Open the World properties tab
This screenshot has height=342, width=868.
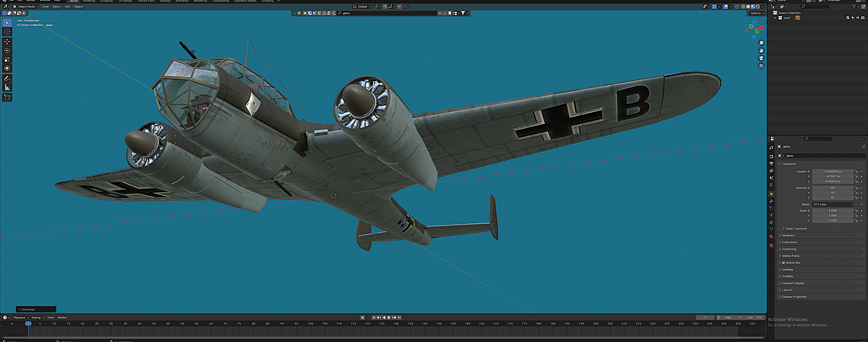tap(771, 185)
